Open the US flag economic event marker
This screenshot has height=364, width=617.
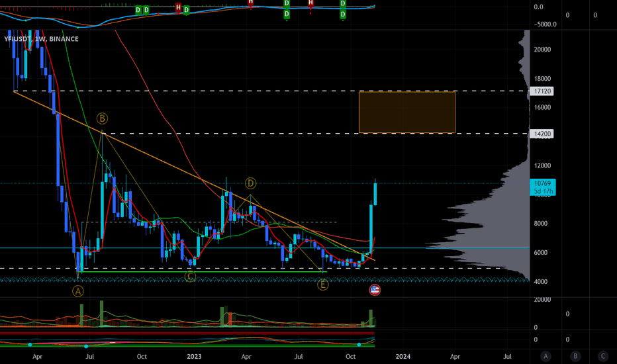(375, 290)
